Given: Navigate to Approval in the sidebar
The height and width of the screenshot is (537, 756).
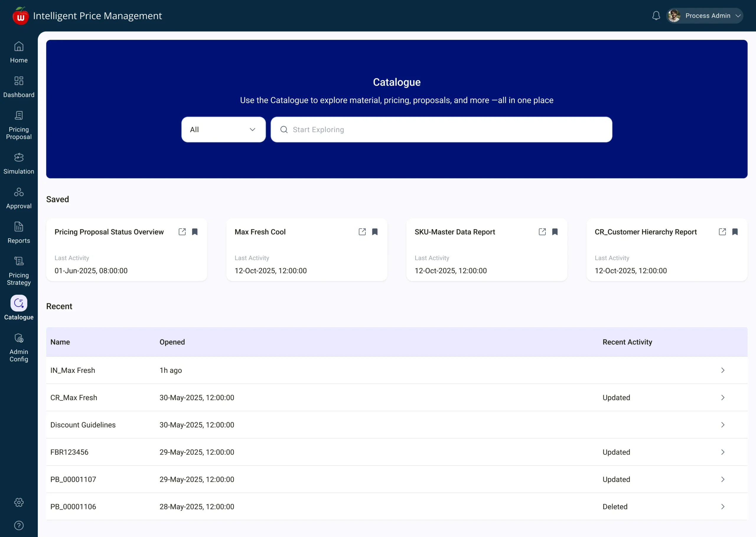Looking at the screenshot, I should coord(19,198).
